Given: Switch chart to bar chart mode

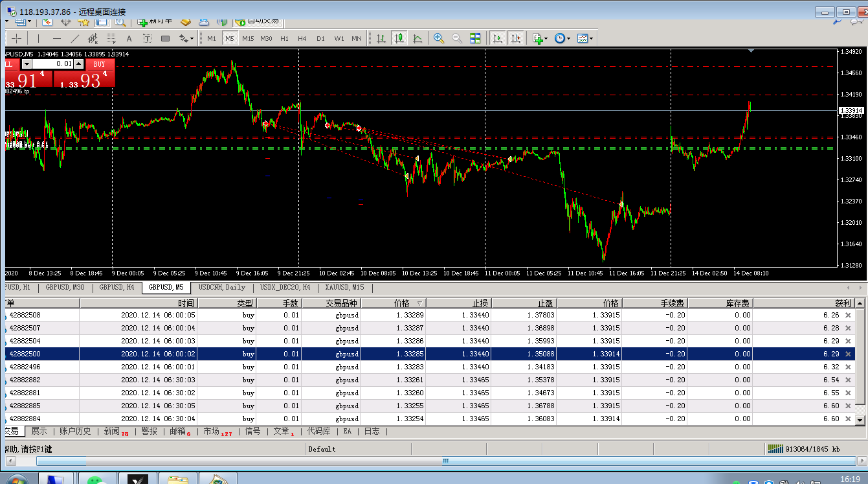Looking at the screenshot, I should (x=381, y=38).
